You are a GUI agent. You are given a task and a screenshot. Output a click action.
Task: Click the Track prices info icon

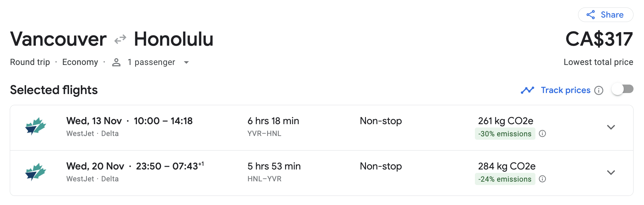click(599, 90)
